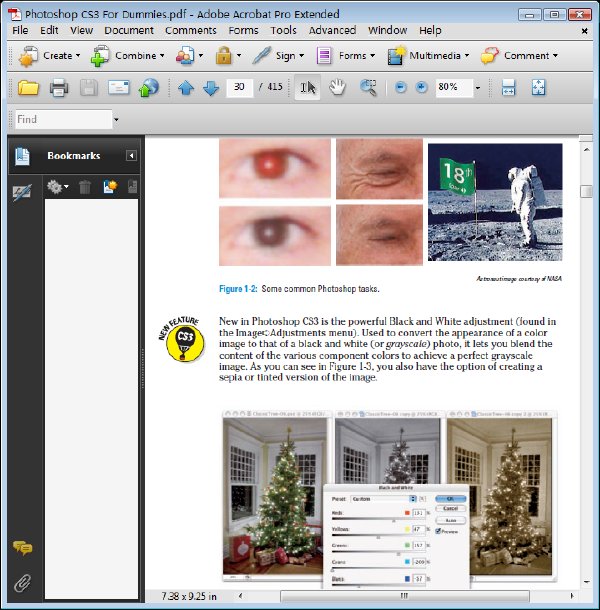Click the Fit Width scrolling icon
The image size is (600, 610).
508,88
